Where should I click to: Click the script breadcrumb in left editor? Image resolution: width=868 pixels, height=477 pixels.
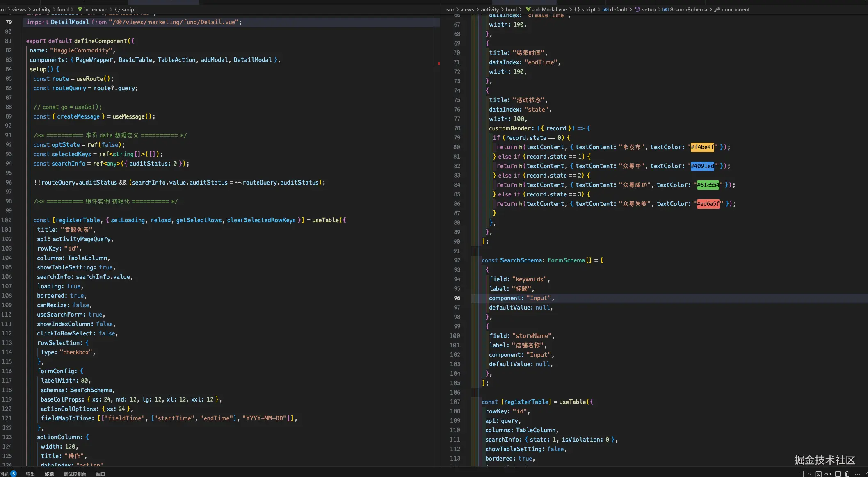[128, 9]
